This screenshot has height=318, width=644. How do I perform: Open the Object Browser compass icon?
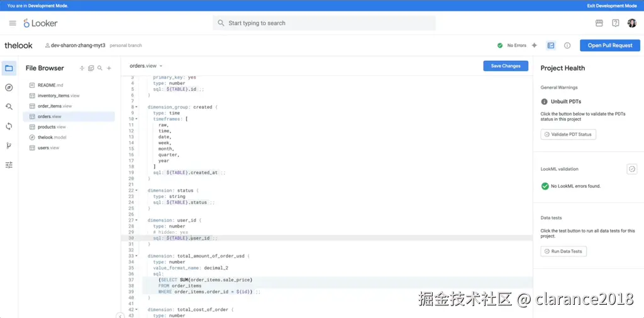coord(9,87)
